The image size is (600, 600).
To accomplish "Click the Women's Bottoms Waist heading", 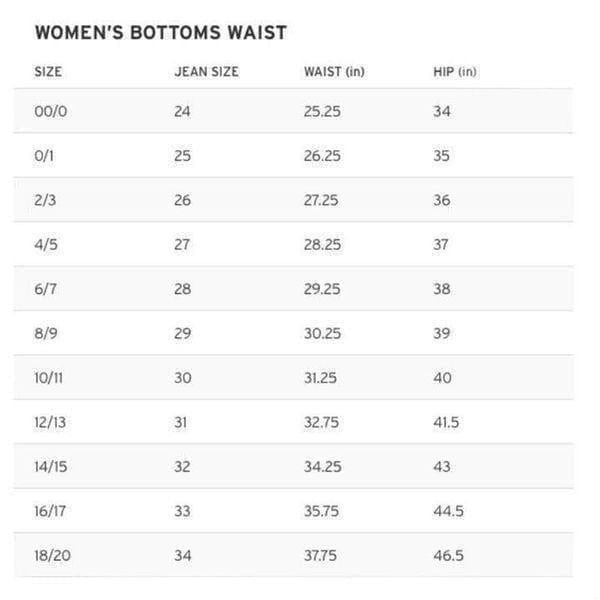I will pyautogui.click(x=161, y=33).
